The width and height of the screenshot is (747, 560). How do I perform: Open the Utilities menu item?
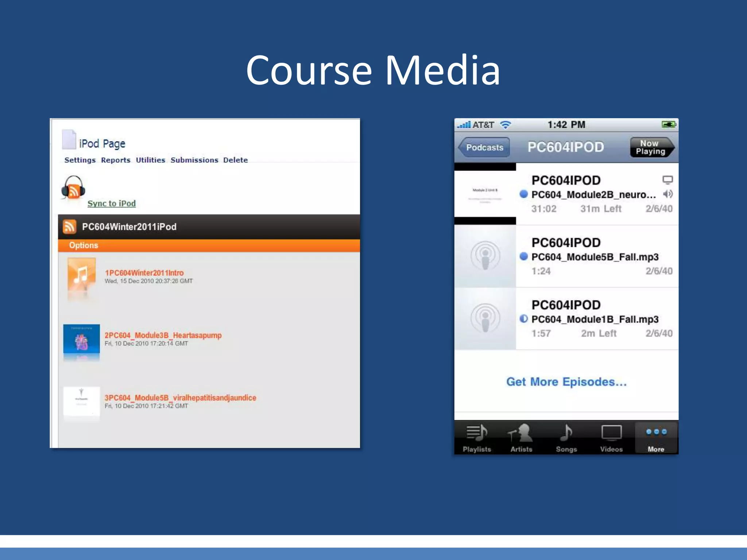pos(151,160)
